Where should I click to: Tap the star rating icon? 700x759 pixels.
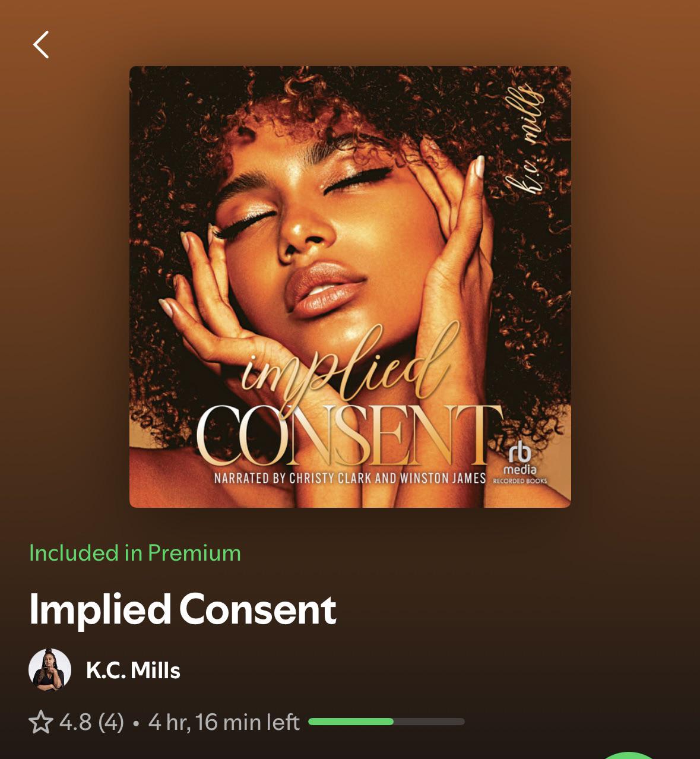pyautogui.click(x=41, y=722)
